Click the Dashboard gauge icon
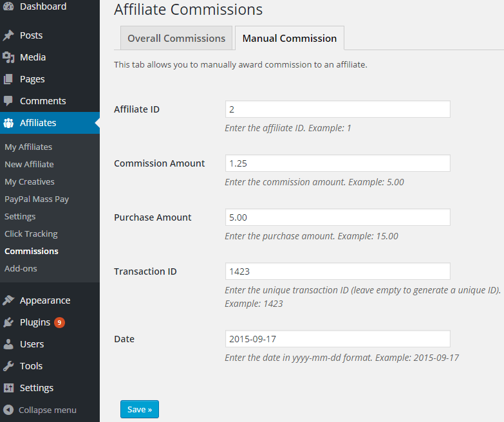Viewport: 504px width, 422px height. (8, 6)
